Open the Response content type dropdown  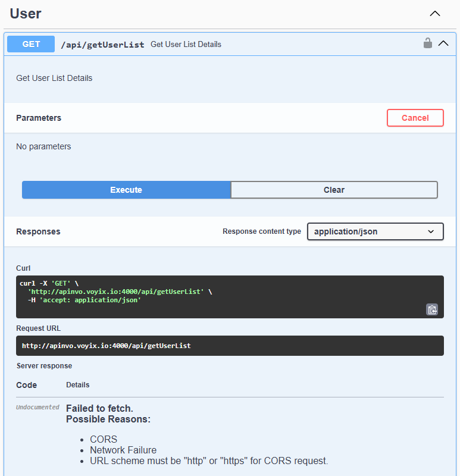pyautogui.click(x=375, y=231)
